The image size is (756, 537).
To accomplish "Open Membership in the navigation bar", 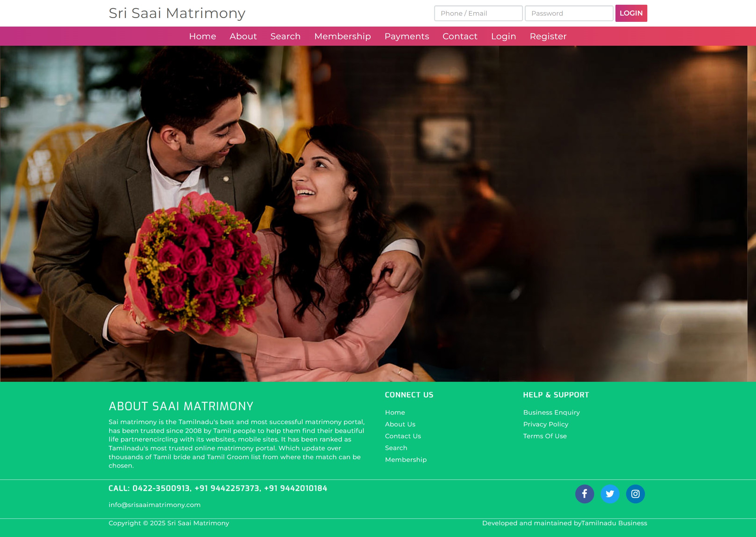I will pyautogui.click(x=343, y=36).
